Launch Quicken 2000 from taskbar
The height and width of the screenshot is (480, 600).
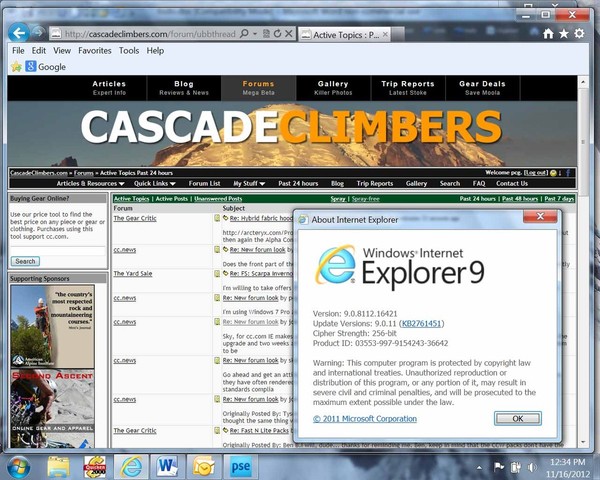click(x=95, y=467)
